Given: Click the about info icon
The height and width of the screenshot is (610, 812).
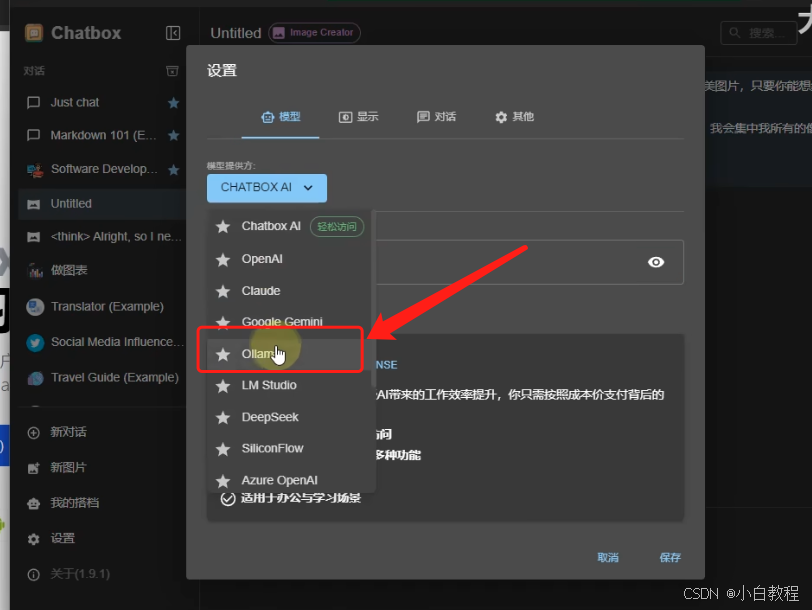Looking at the screenshot, I should point(34,574).
